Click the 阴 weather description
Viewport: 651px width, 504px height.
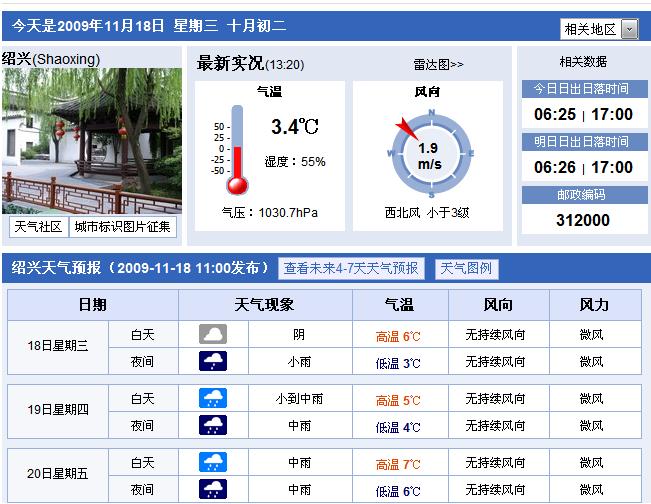coord(299,335)
